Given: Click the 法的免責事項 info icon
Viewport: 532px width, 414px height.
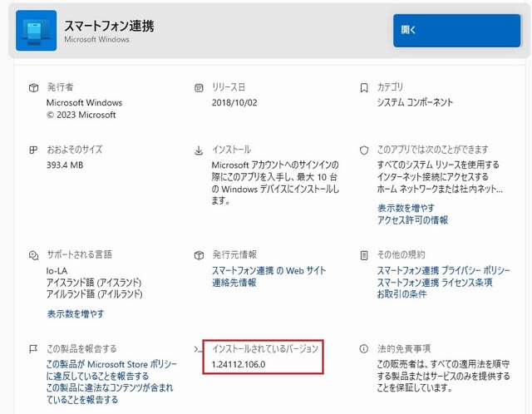Looking at the screenshot, I should (x=364, y=348).
